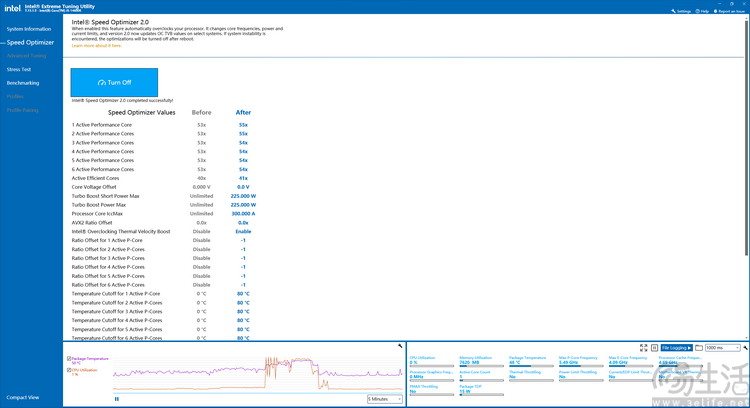
Task: Click the Package TDP monitor tile
Action: pos(481,390)
